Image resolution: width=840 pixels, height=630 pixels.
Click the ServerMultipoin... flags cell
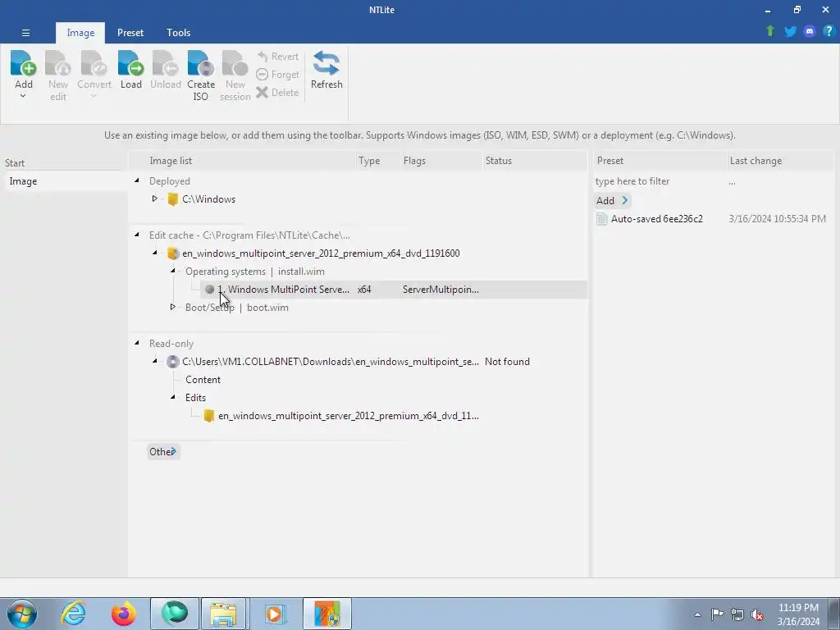(x=441, y=290)
